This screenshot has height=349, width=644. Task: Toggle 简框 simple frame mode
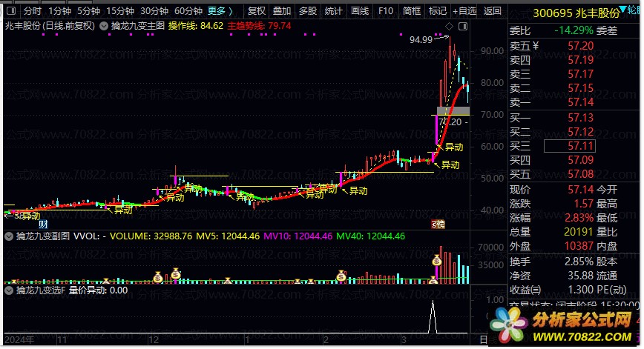412,11
